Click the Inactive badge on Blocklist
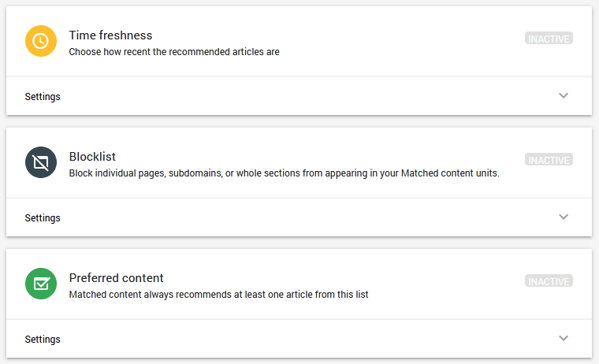 point(549,160)
